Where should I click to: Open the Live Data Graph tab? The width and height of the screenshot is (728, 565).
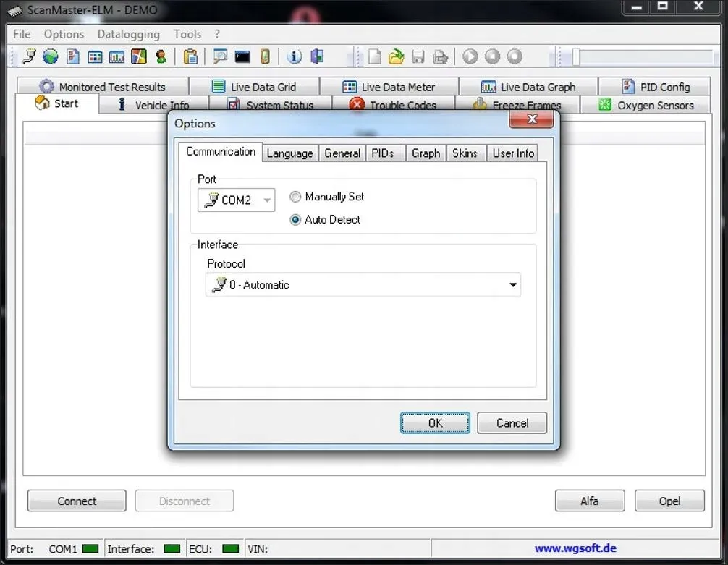[x=529, y=87]
